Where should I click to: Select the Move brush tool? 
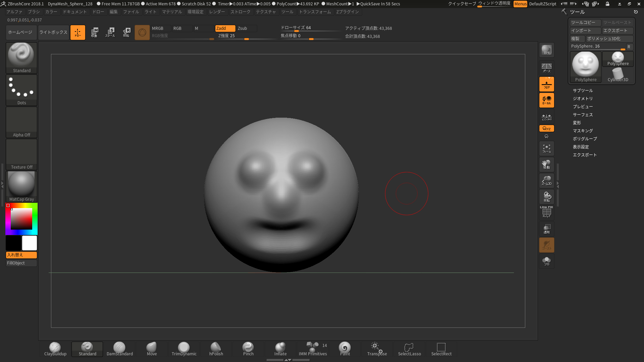point(152,348)
